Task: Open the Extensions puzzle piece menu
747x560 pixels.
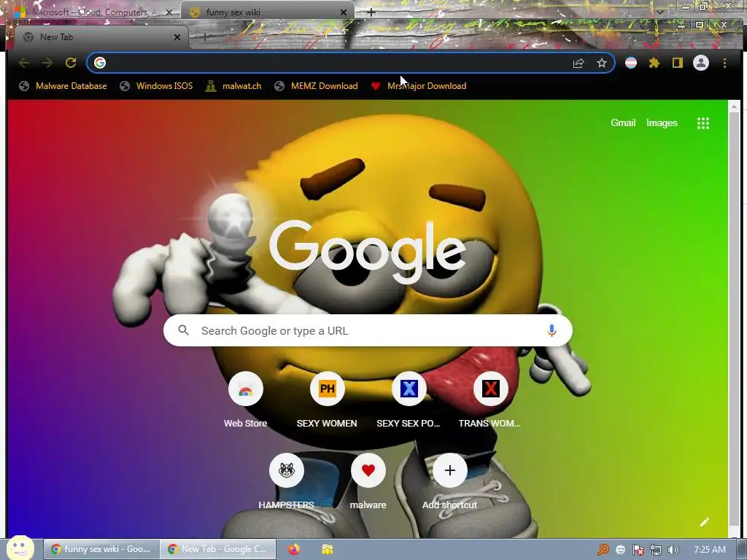Action: tap(654, 63)
